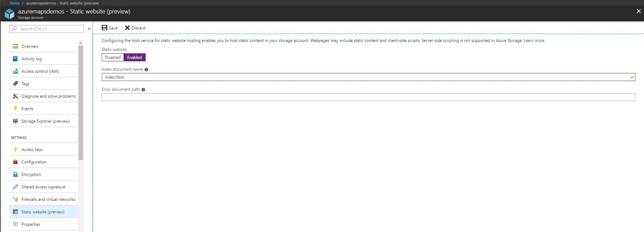
Task: Click the Properties bars icon
Action: point(15,224)
